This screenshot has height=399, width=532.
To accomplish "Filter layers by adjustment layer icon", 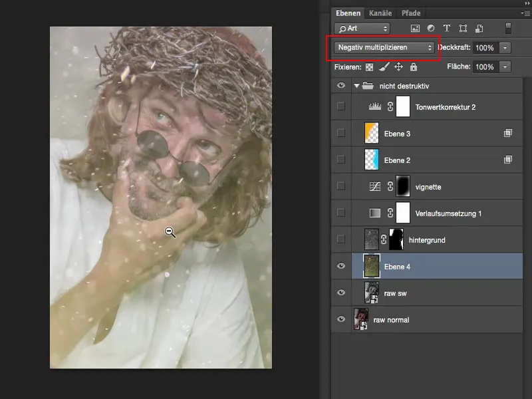I will [x=431, y=28].
